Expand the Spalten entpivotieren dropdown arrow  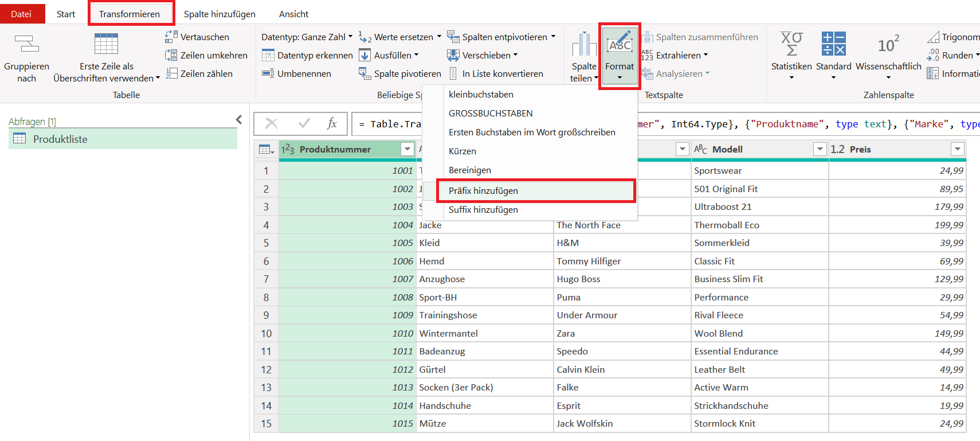[553, 37]
